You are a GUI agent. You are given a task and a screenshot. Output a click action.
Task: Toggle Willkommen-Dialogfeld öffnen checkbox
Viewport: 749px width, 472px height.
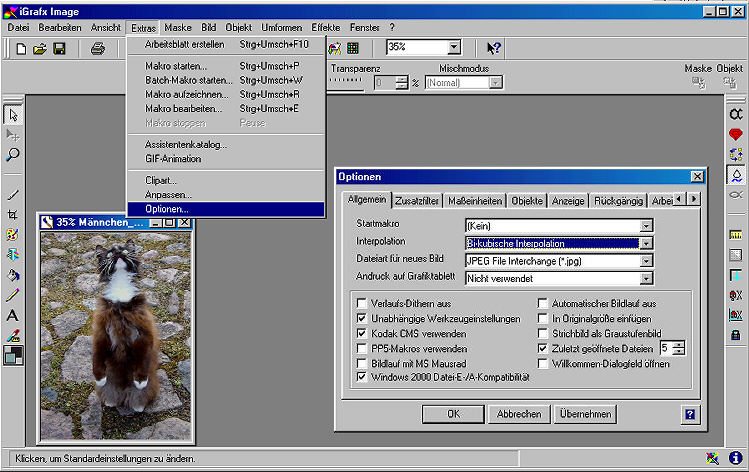(x=543, y=363)
